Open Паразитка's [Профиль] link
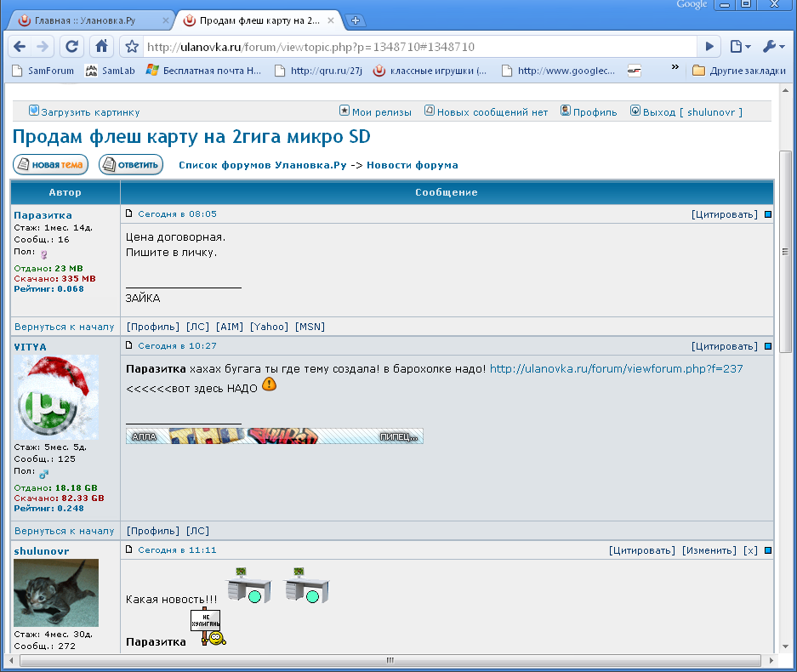This screenshot has width=797, height=672. [153, 327]
